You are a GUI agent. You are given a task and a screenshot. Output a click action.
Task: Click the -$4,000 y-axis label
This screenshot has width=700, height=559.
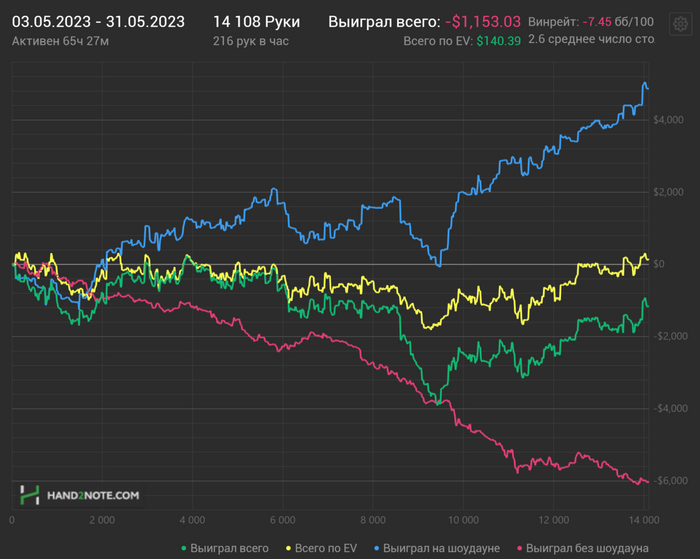671,409
